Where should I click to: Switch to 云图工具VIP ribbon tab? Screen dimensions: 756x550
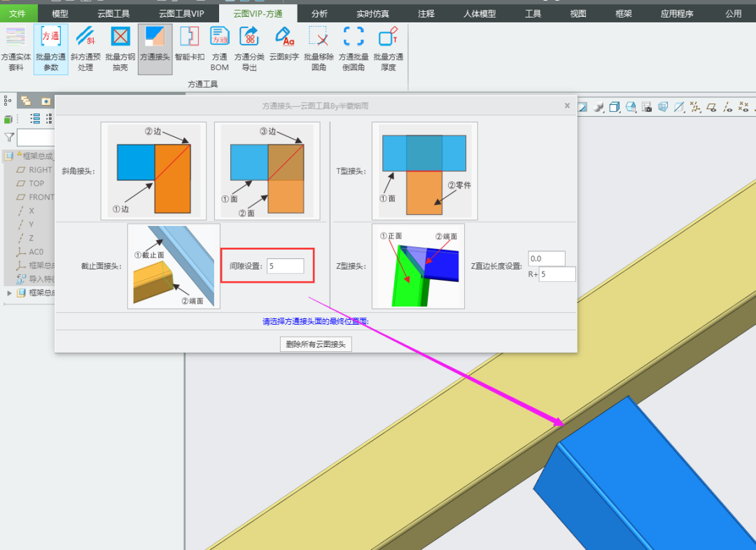181,13
